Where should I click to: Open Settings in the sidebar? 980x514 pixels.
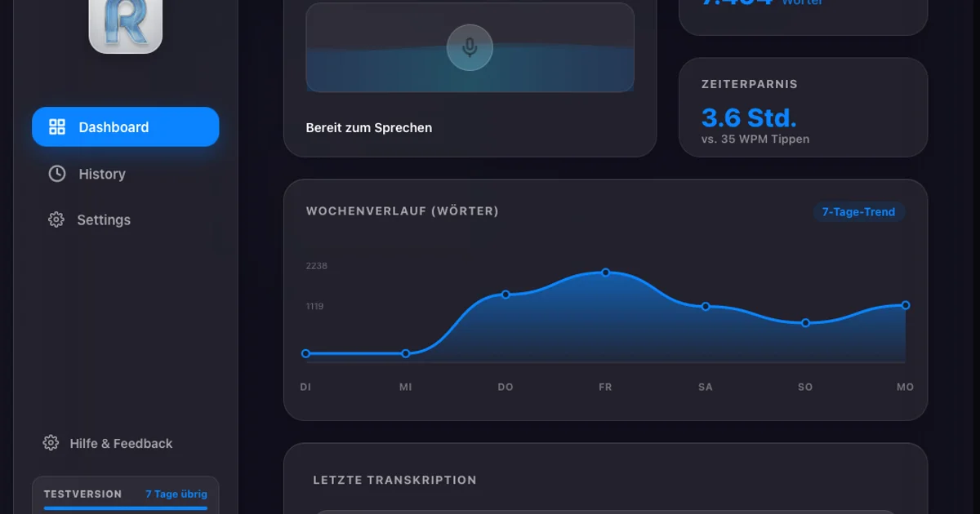pos(126,219)
